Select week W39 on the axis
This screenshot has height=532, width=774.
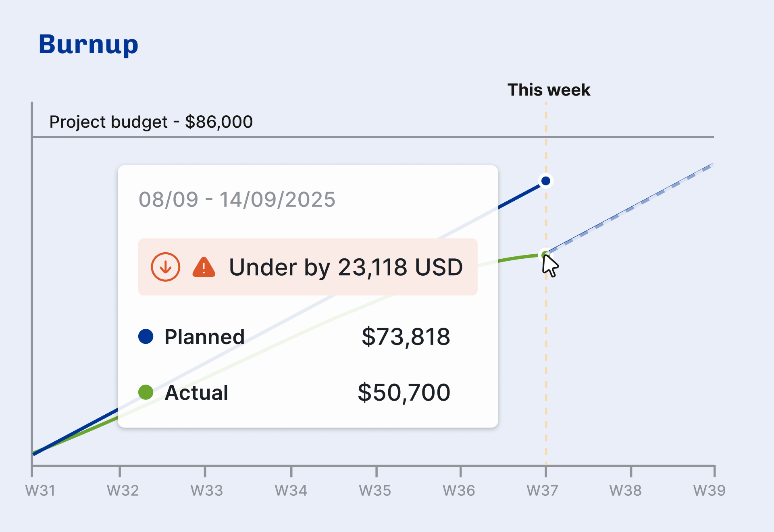coord(709,490)
